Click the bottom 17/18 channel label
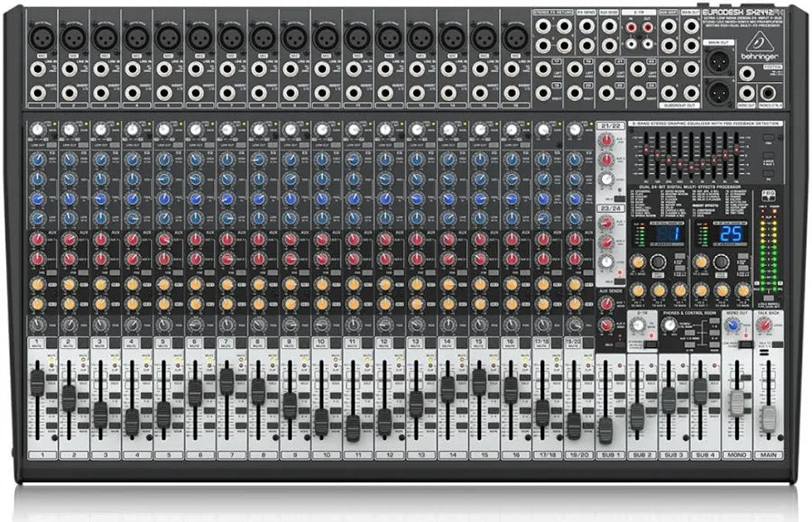Screen dimensions: 812x522 point(548,454)
